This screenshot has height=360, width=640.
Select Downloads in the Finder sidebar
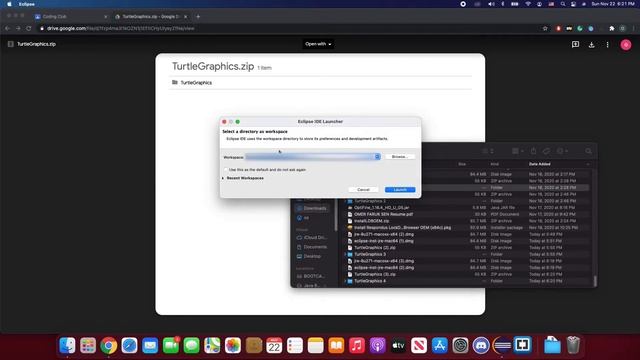click(312, 208)
